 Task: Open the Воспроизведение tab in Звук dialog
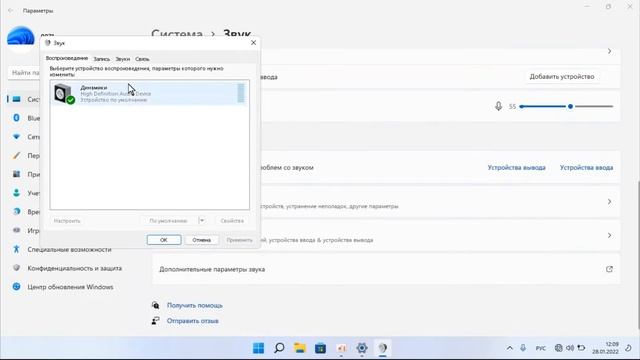(x=67, y=58)
